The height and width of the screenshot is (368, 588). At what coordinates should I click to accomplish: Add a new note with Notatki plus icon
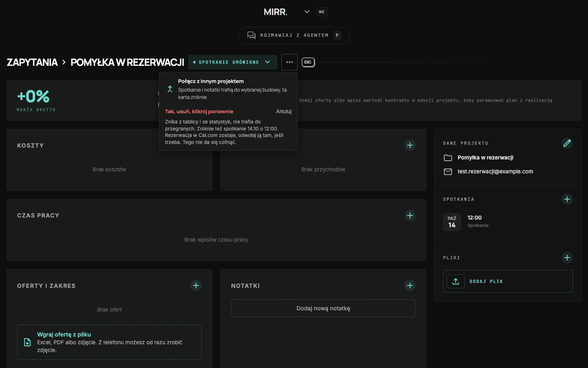pos(410,285)
